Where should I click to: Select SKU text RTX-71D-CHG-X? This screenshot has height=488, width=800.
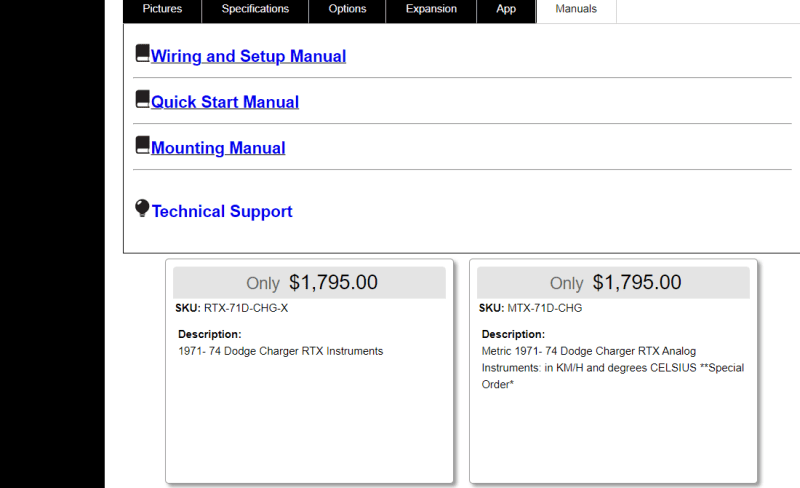tap(246, 308)
